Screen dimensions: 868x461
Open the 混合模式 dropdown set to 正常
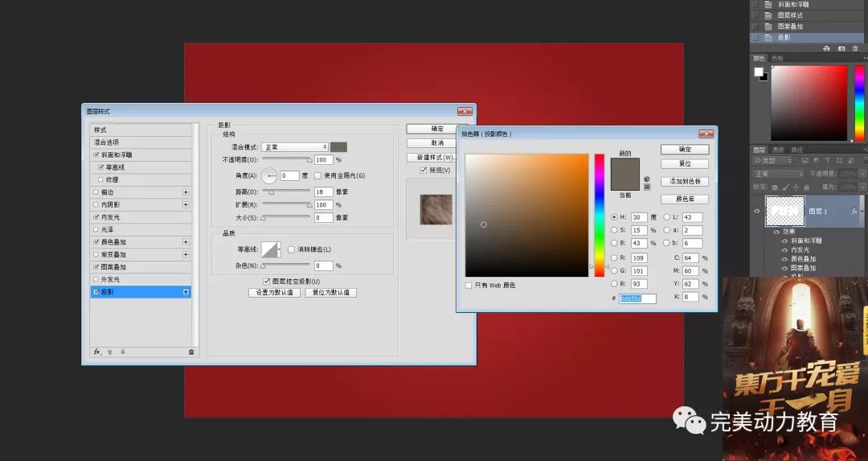tap(295, 147)
